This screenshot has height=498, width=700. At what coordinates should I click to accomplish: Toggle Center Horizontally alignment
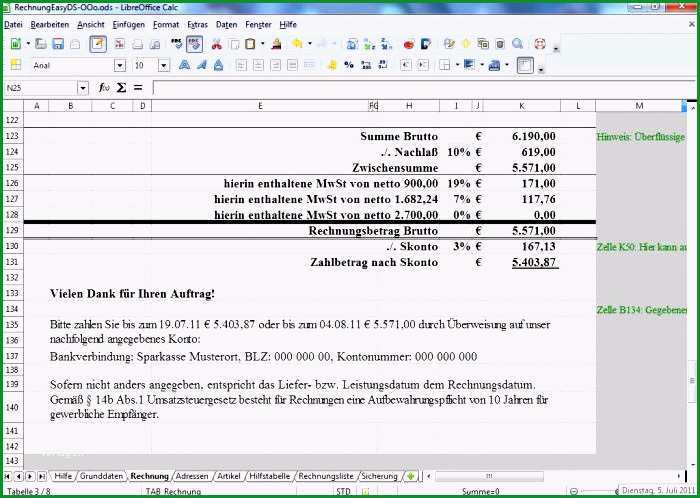(x=258, y=66)
